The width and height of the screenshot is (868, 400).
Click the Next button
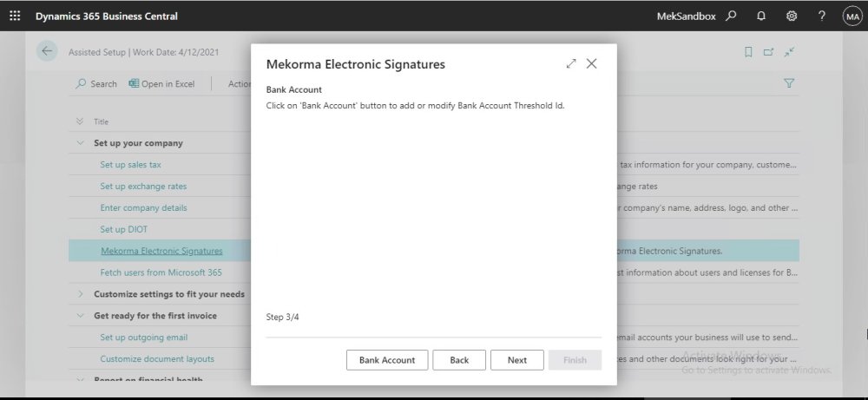pyautogui.click(x=517, y=360)
